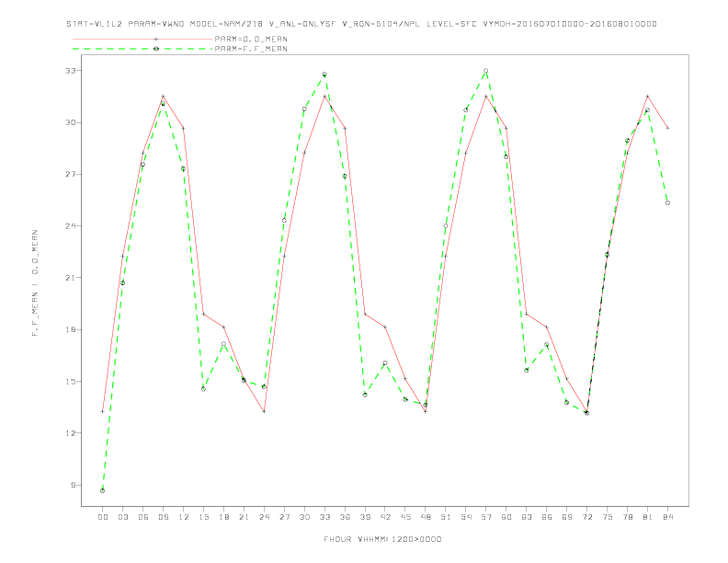Click the green circle data point at hour 15
The height and width of the screenshot is (563, 728).
[203, 389]
